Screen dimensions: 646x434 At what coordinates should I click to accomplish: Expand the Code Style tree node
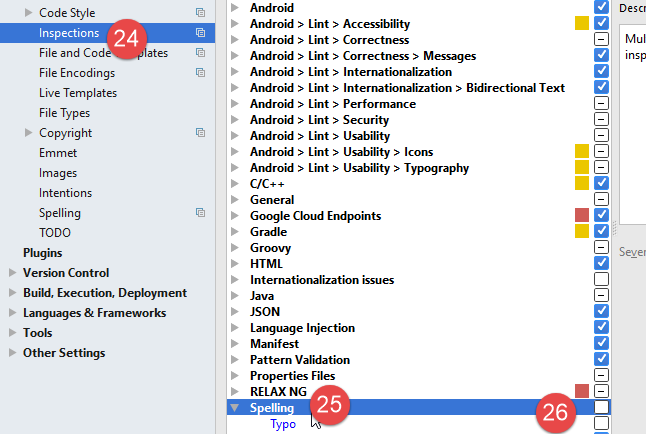[29, 13]
